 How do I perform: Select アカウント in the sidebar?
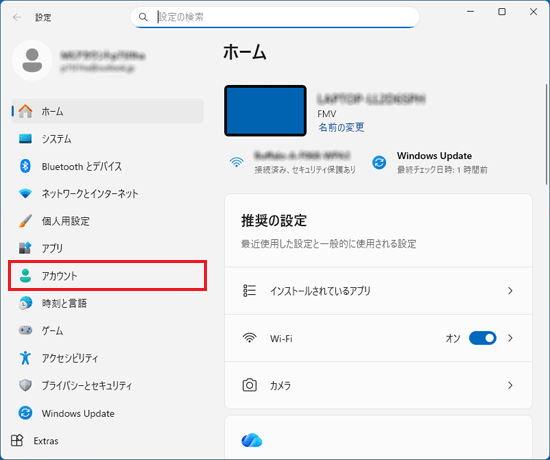pos(107,276)
